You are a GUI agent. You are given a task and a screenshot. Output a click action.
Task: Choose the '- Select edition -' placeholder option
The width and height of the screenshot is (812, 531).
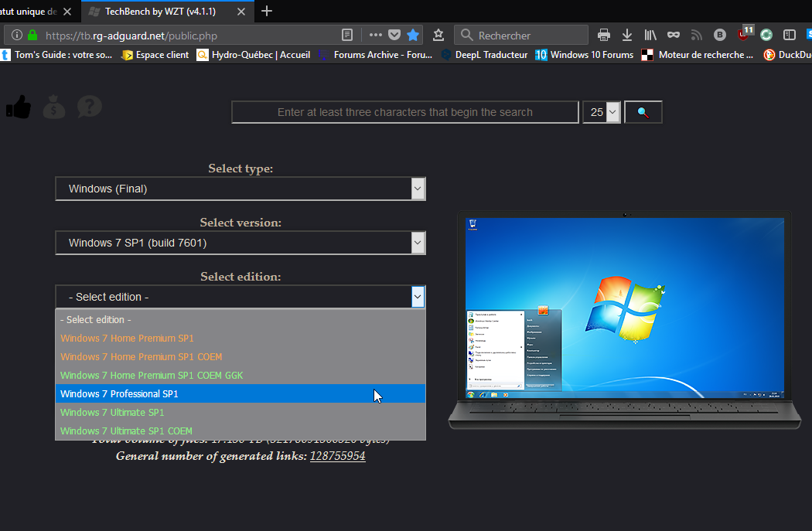[x=241, y=320]
